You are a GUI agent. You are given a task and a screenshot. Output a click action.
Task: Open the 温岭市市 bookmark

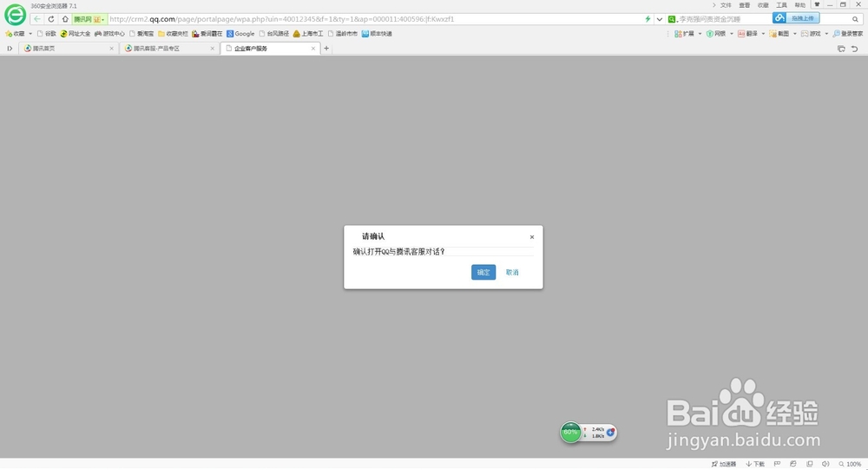(343, 34)
